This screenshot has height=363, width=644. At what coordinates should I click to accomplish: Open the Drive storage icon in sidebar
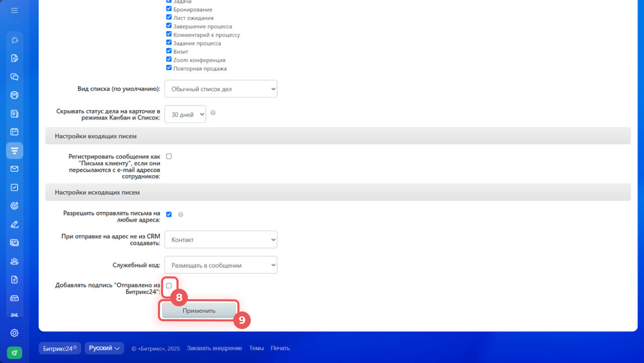coord(14,298)
